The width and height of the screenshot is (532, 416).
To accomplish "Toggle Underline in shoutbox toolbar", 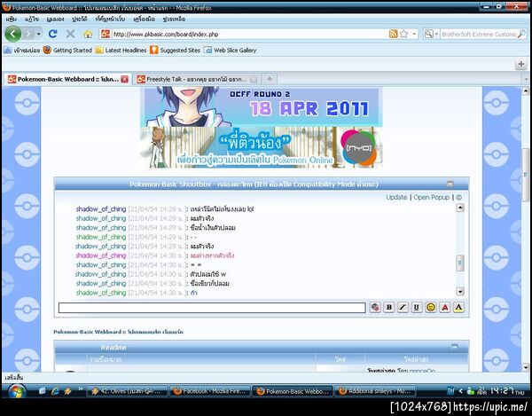I will (x=417, y=308).
